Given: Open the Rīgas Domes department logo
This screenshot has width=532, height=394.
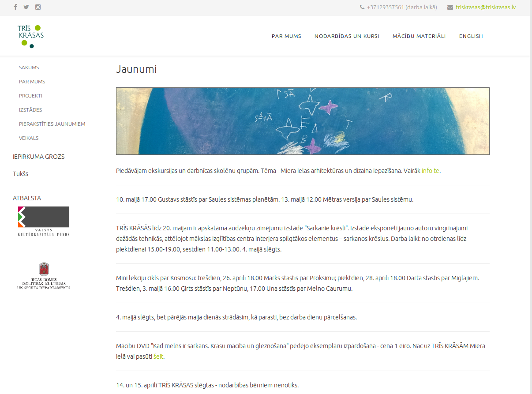Looking at the screenshot, I should pos(44,276).
